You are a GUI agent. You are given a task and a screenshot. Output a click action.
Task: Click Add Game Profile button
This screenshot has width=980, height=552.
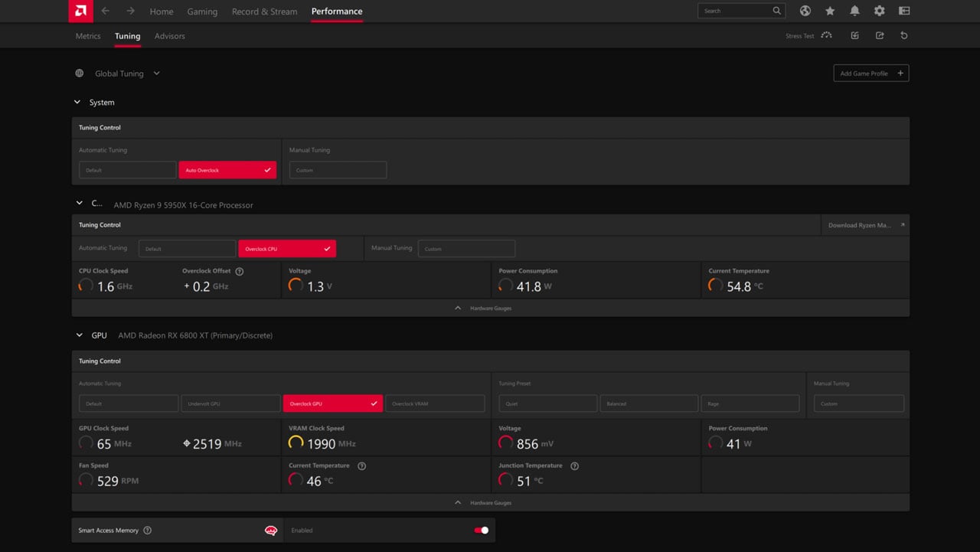(x=871, y=73)
